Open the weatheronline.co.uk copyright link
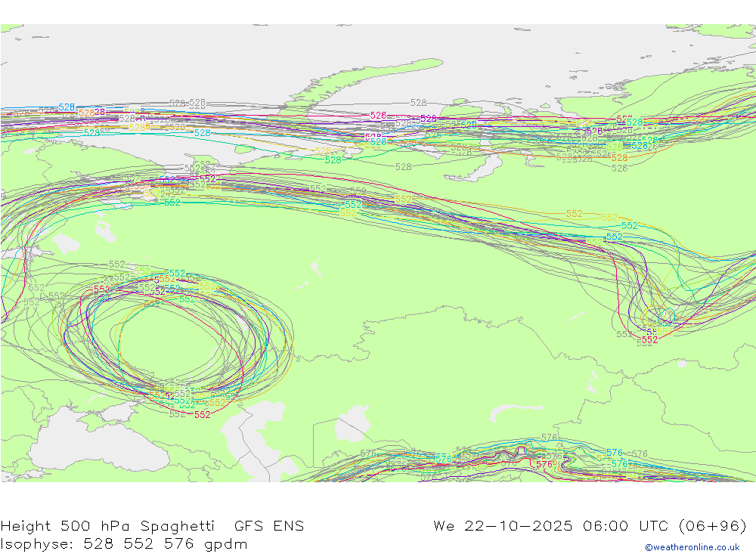Viewport: 756px width, 554px height. tap(692, 547)
